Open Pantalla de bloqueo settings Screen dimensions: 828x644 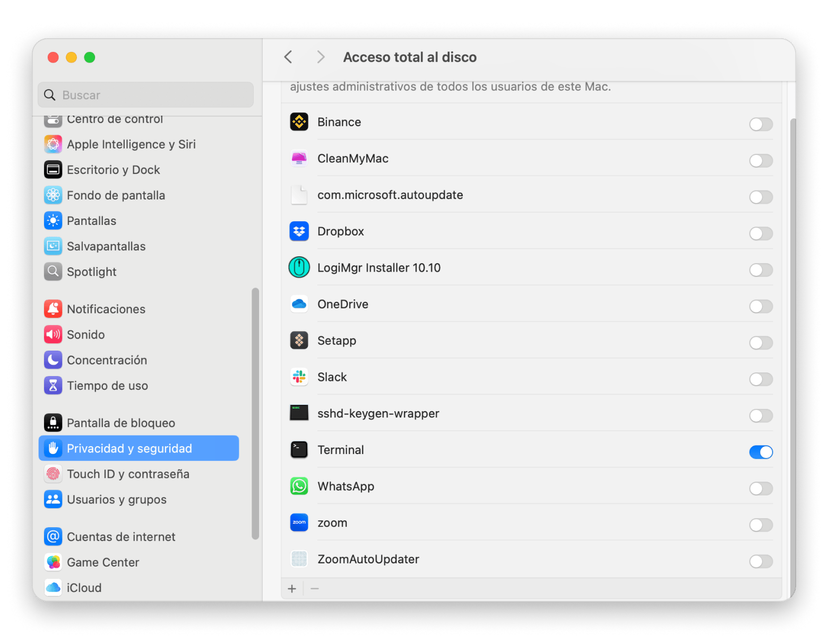point(120,423)
